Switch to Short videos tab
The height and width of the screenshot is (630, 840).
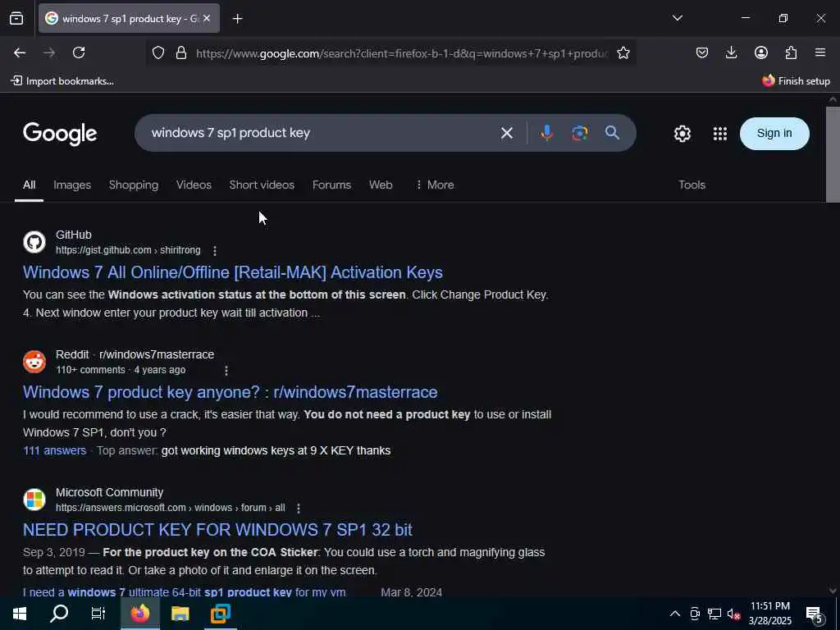(262, 185)
